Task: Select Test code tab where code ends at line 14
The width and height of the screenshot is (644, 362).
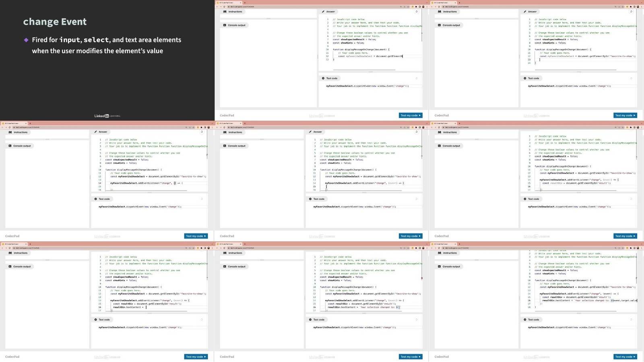Action: point(531,78)
